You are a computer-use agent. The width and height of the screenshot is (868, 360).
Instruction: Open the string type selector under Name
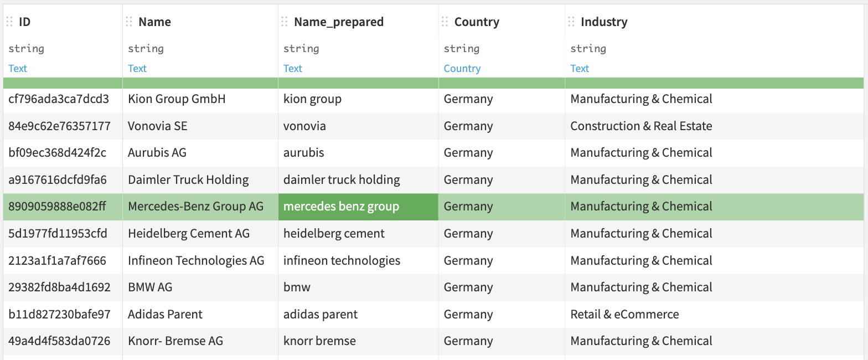(146, 49)
